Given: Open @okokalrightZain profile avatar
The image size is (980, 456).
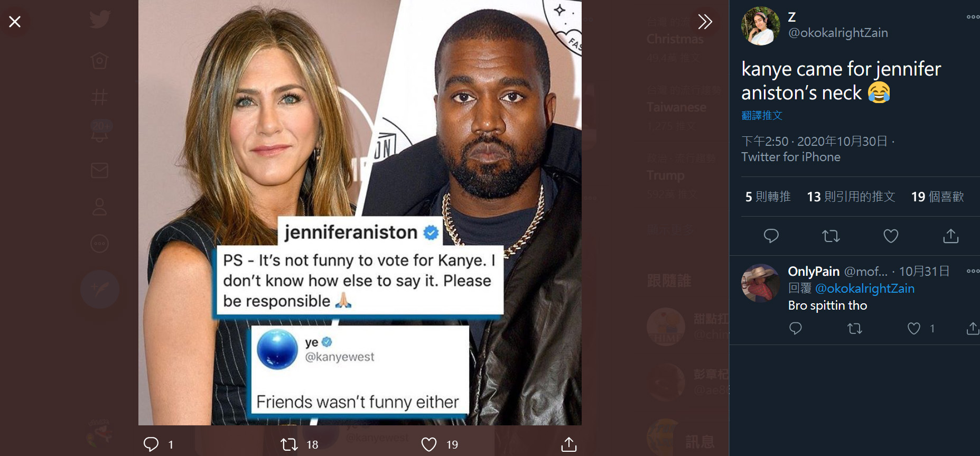Looking at the screenshot, I should 760,26.
